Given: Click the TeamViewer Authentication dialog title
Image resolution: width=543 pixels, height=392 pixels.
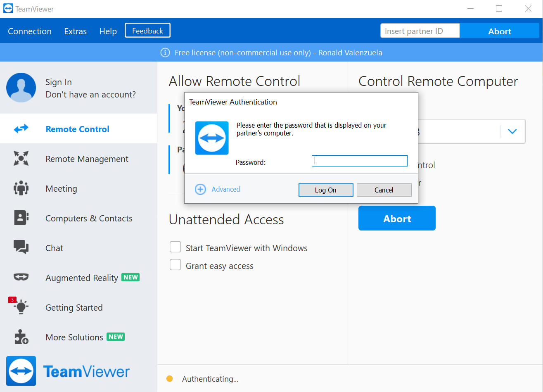Looking at the screenshot, I should 233,102.
